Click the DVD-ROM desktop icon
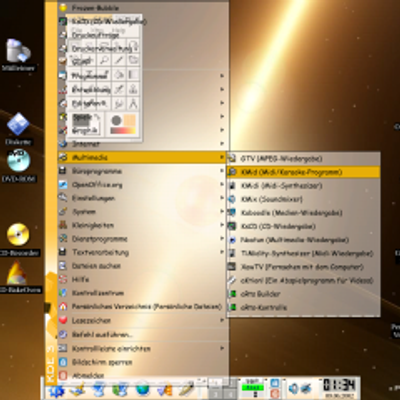 19,161
